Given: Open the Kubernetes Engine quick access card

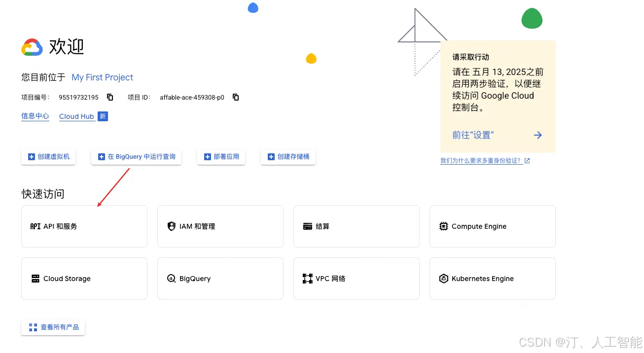Looking at the screenshot, I should 493,279.
